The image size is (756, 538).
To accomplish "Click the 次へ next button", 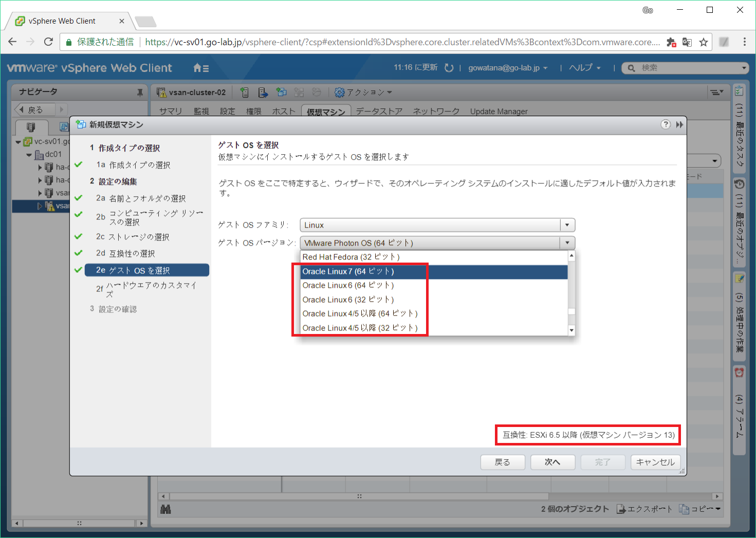I will [x=552, y=462].
